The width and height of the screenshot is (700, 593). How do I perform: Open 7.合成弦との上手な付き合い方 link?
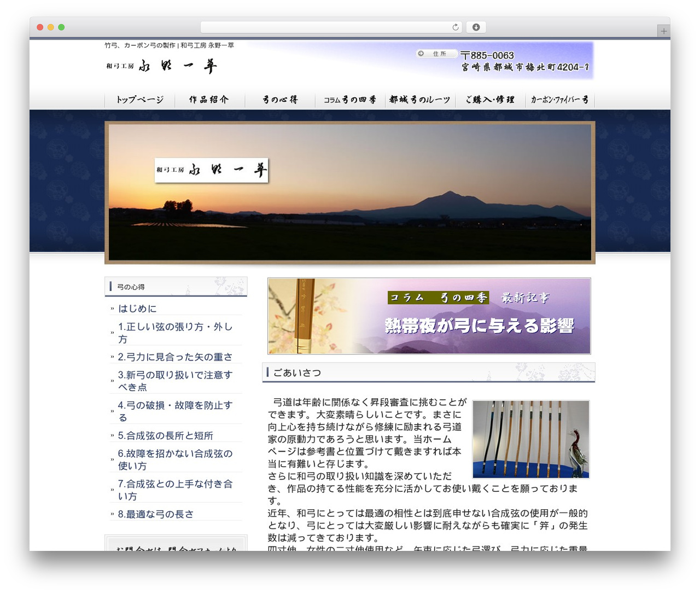click(x=176, y=490)
